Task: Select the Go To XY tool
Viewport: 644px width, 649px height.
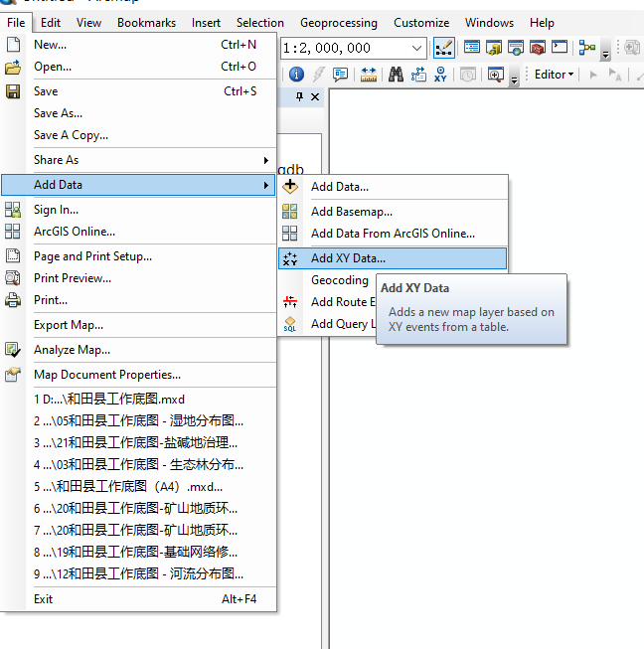Action: (x=440, y=75)
